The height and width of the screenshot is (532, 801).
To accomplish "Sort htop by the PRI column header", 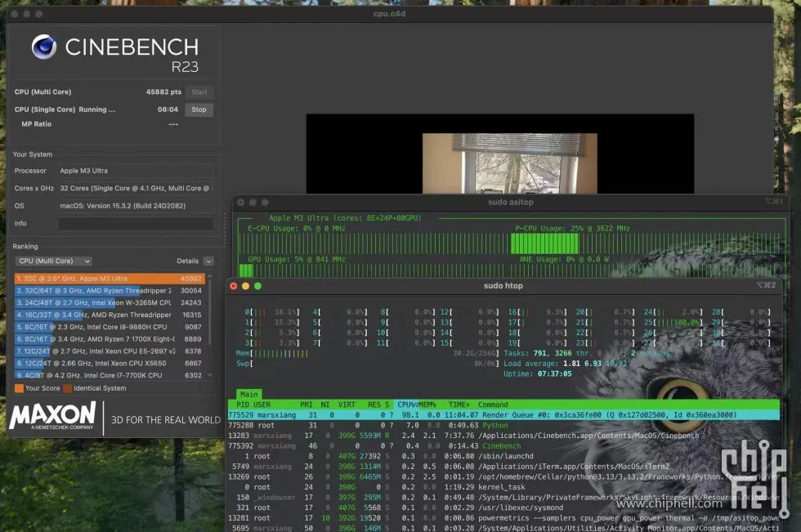I will pos(306,405).
